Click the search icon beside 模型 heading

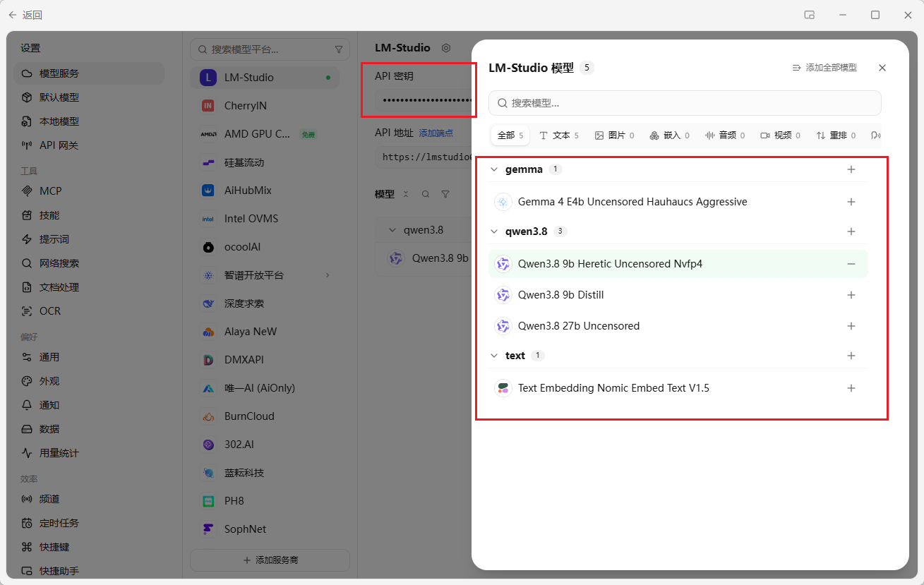(x=426, y=194)
